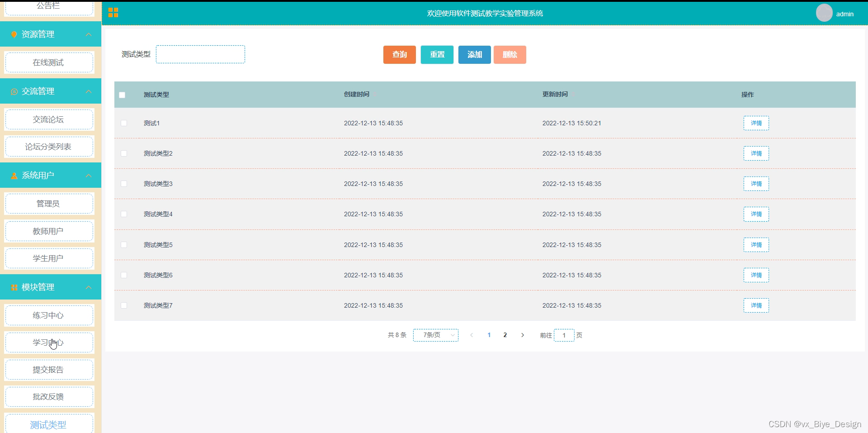The width and height of the screenshot is (868, 433).
Task: Open 批改反馈 in the sidebar
Action: [x=49, y=397]
